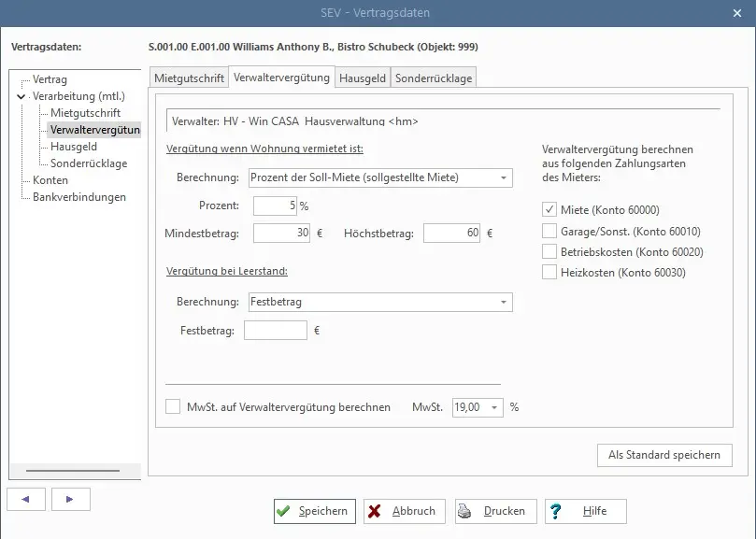
Task: Click the tree panel horizontal scrollbar
Action: pos(75,471)
